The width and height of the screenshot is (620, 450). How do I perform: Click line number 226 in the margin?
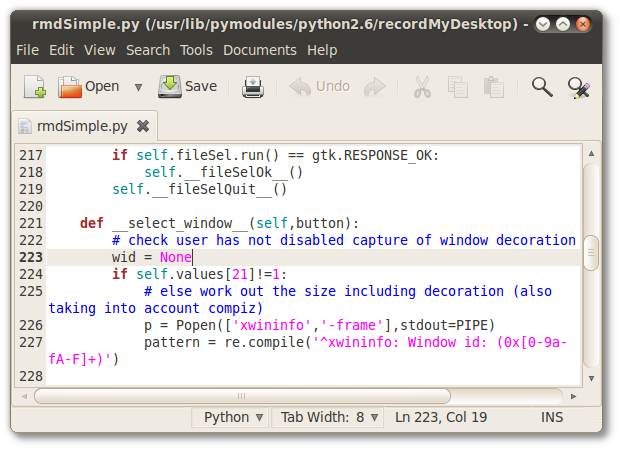[x=31, y=325]
